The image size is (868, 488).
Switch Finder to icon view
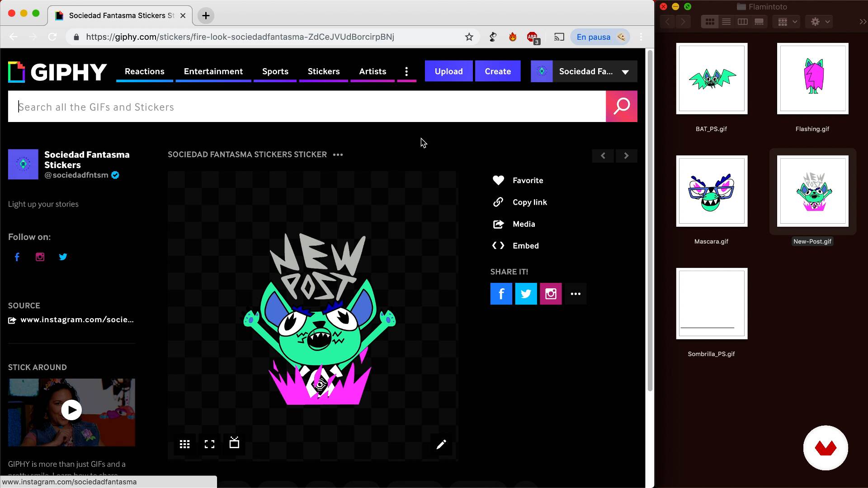click(710, 22)
